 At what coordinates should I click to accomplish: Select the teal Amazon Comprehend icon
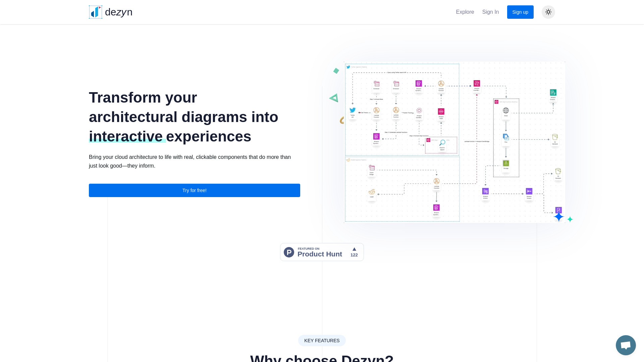tap(553, 92)
